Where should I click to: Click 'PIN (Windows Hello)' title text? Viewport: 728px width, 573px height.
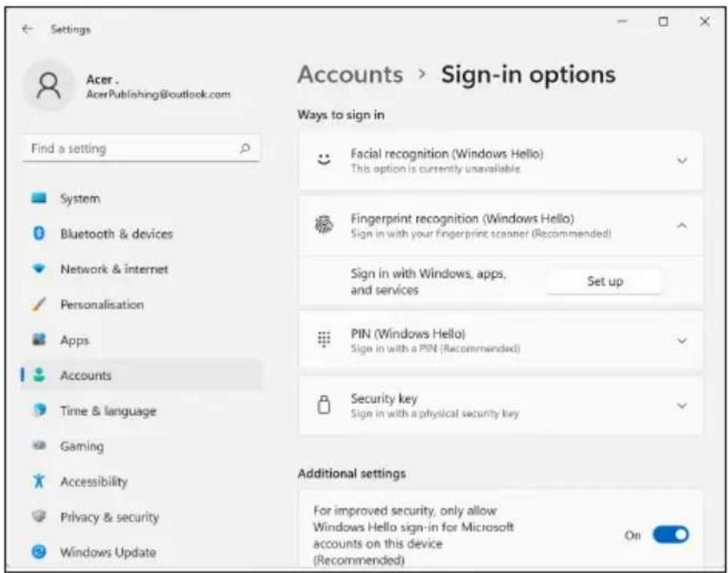[x=408, y=334]
